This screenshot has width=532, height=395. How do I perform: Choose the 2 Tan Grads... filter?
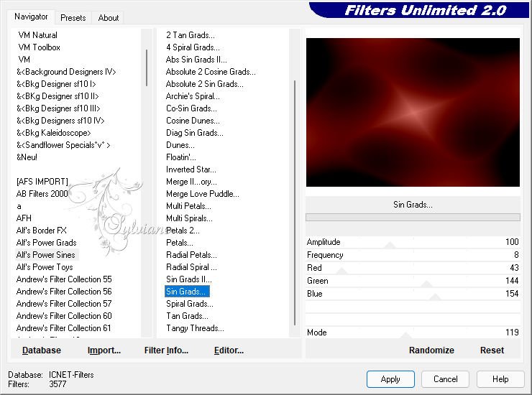[x=191, y=35]
